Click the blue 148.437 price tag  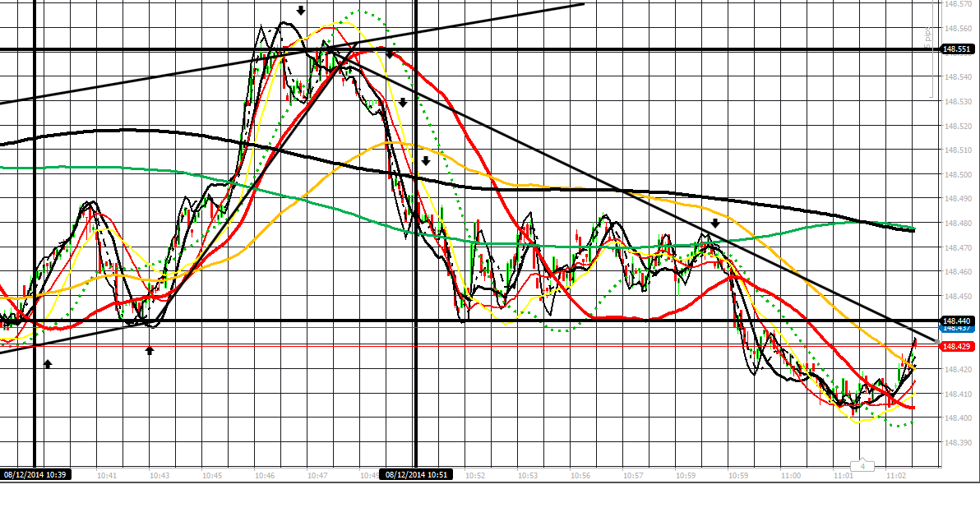pyautogui.click(x=957, y=328)
